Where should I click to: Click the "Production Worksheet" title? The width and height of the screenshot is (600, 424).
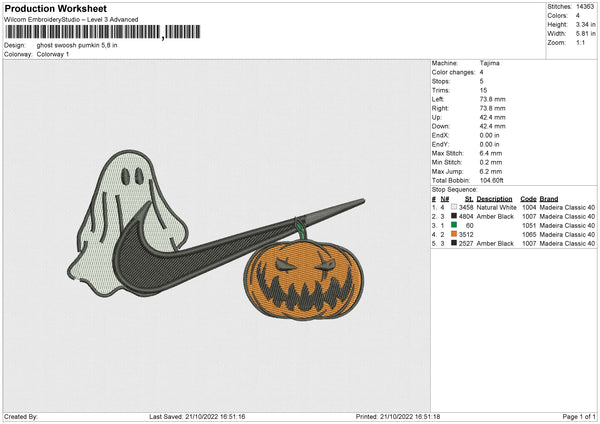point(55,8)
